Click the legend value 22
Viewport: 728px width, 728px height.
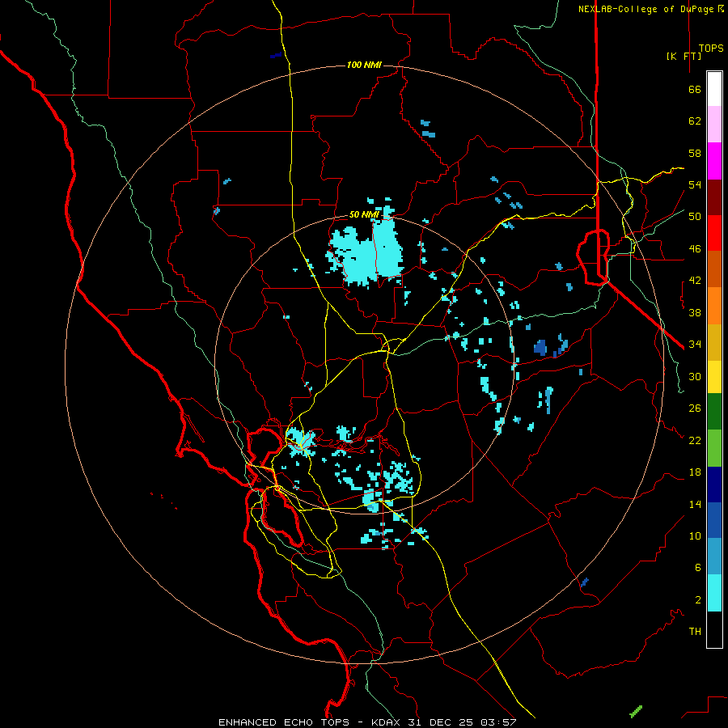click(695, 440)
